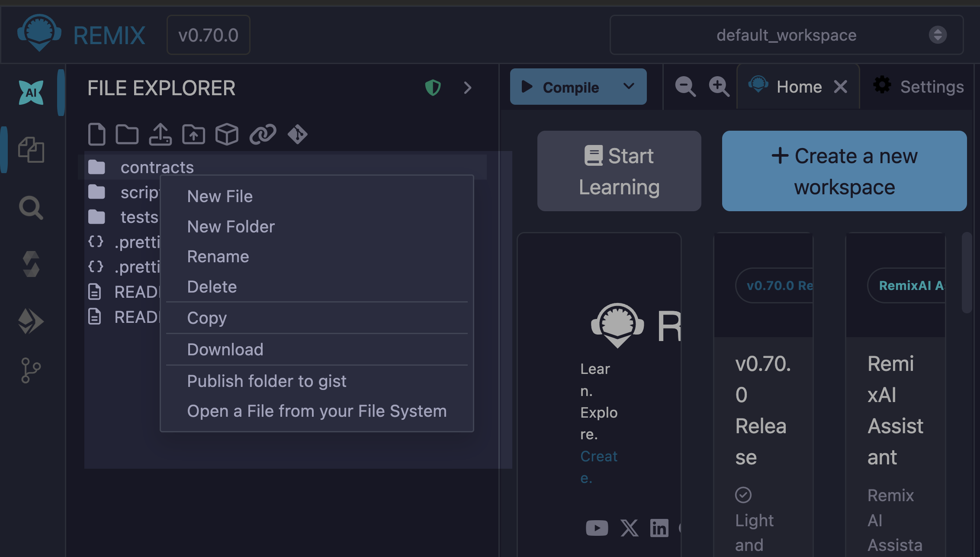Open the RemixAI assistant sidebar icon
Image resolution: width=980 pixels, height=557 pixels.
click(x=31, y=93)
